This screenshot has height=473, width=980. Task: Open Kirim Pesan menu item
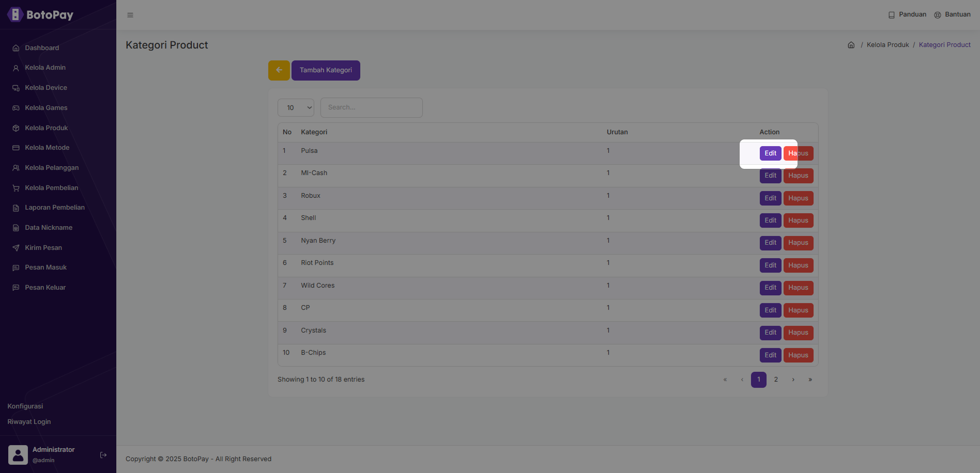click(x=43, y=248)
